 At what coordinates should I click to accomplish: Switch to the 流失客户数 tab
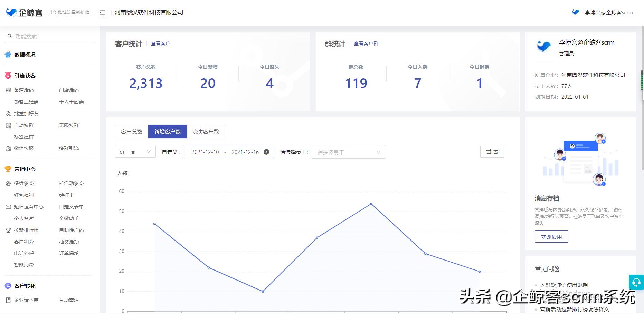click(x=206, y=131)
